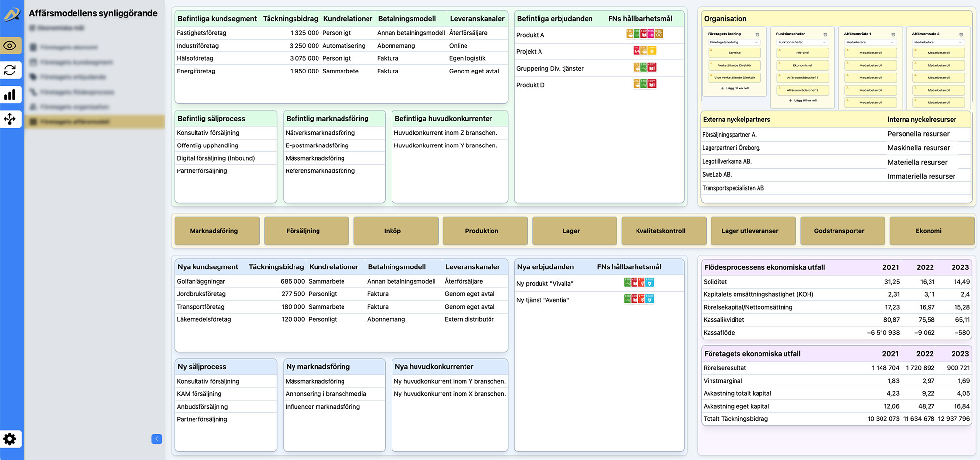Select the Marknadsföring process tab
The height and width of the screenshot is (460, 980).
pyautogui.click(x=214, y=231)
